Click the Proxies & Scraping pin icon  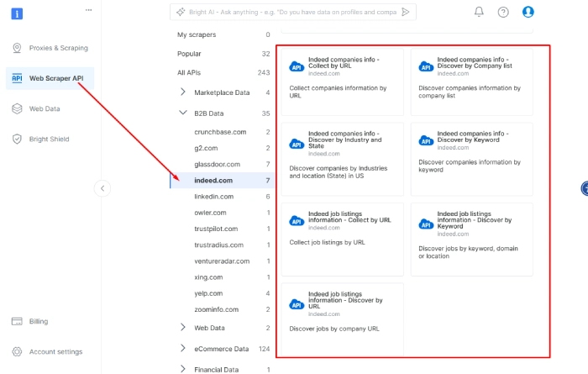click(x=17, y=48)
